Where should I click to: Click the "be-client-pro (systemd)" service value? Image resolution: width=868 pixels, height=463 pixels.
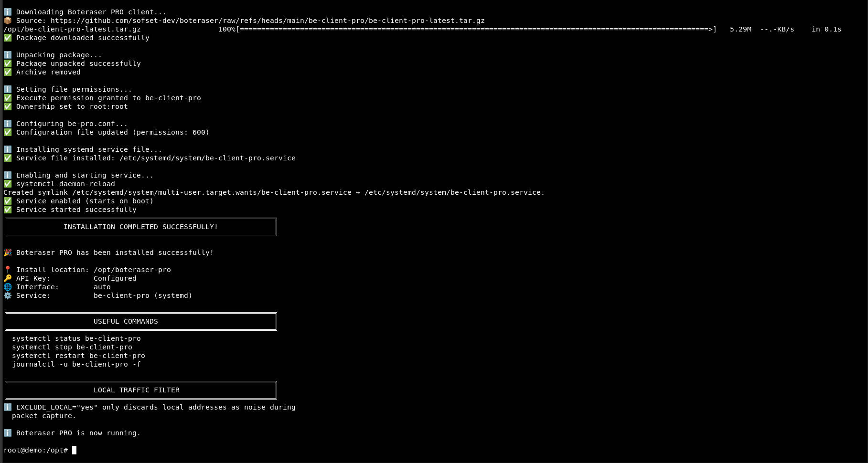[x=143, y=295]
